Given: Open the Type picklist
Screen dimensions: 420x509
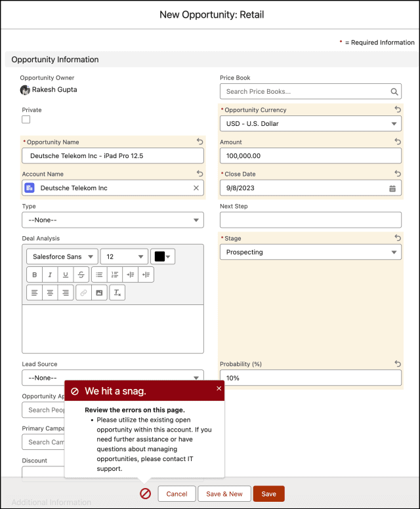Looking at the screenshot, I should (x=113, y=220).
